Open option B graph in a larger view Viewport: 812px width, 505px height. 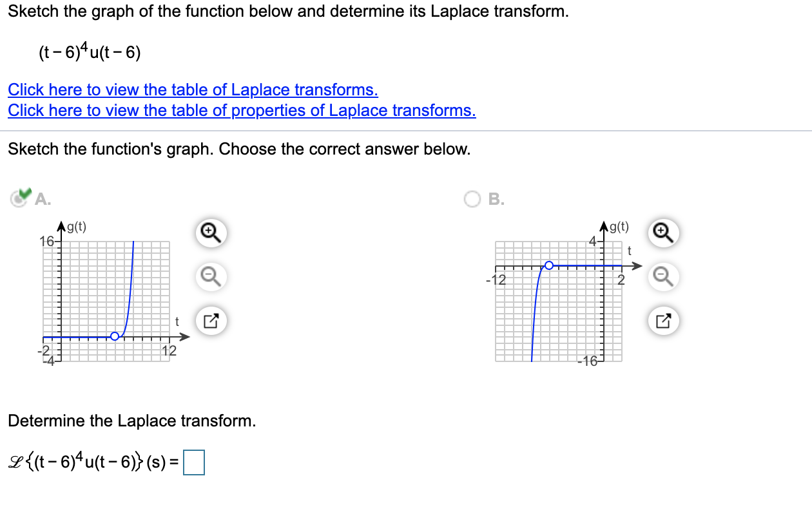click(662, 321)
